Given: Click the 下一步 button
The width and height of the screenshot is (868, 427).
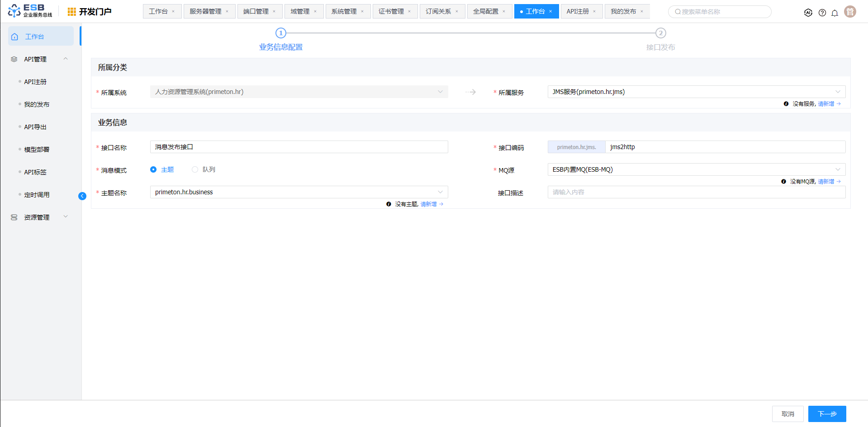Looking at the screenshot, I should point(826,413).
